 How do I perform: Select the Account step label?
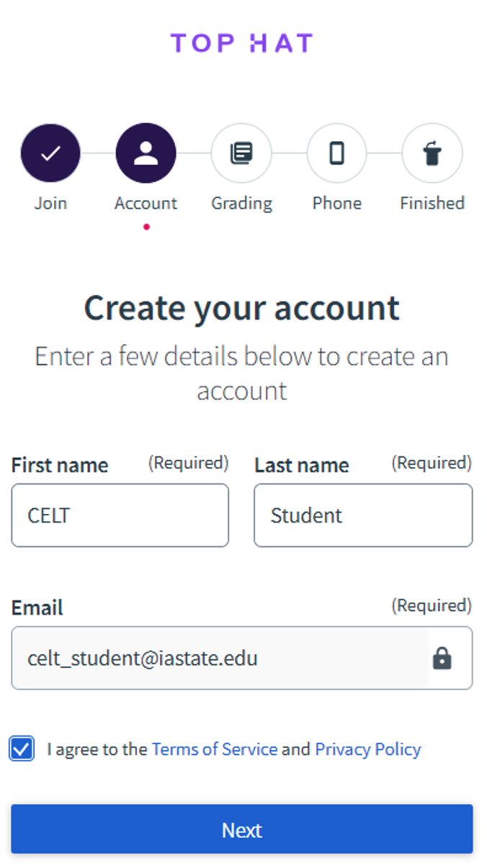coord(146,203)
